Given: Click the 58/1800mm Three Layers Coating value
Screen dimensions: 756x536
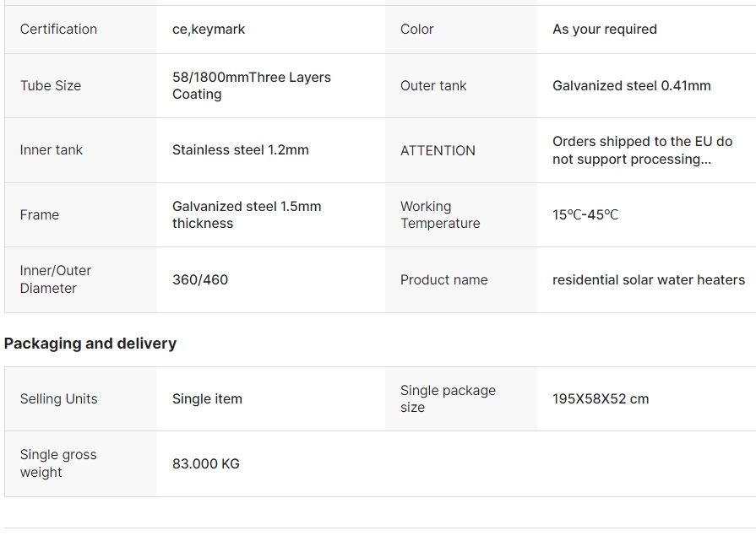Looking at the screenshot, I should (251, 86).
